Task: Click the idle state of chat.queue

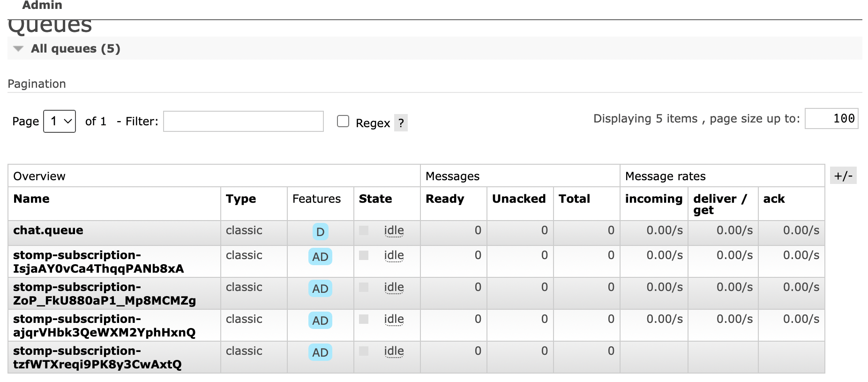Action: (x=394, y=230)
